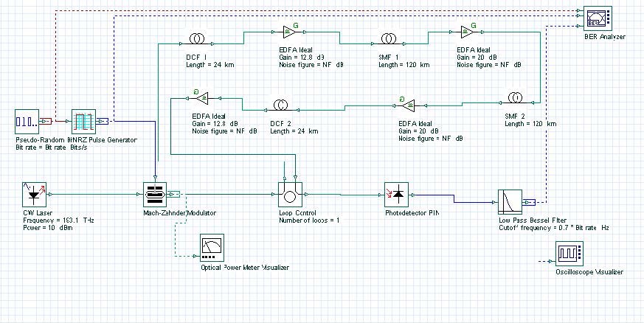Image resolution: width=644 pixels, height=323 pixels.
Task: Select the Loop Control component
Action: coord(290,195)
